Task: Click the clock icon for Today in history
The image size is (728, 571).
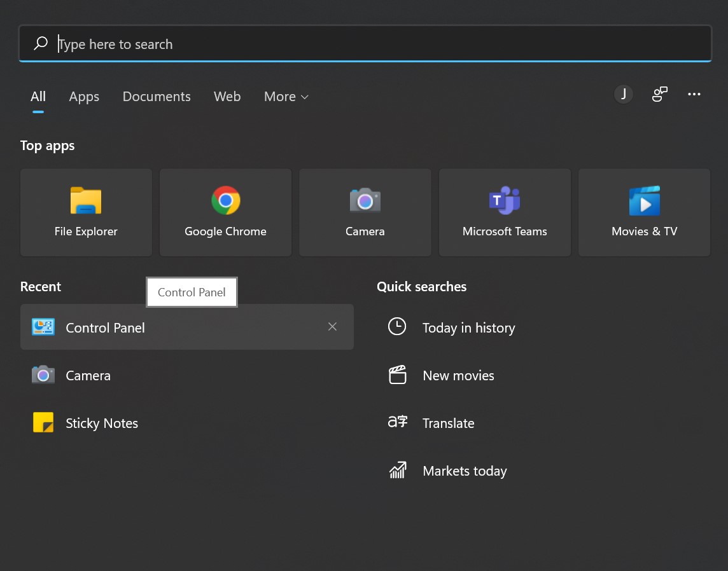Action: point(397,327)
